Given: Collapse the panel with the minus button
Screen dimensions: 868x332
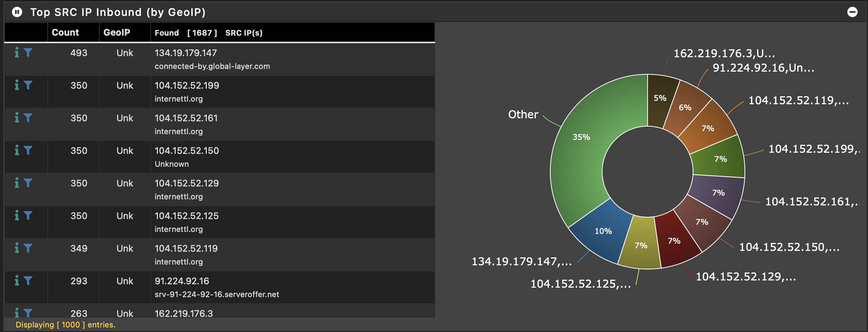Looking at the screenshot, I should pyautogui.click(x=852, y=12).
